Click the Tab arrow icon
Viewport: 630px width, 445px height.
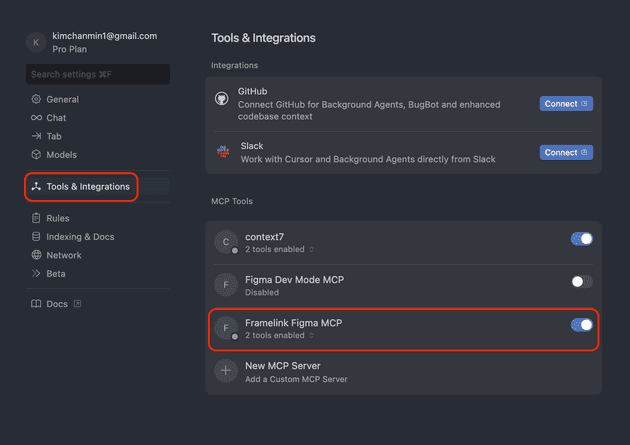click(x=36, y=136)
